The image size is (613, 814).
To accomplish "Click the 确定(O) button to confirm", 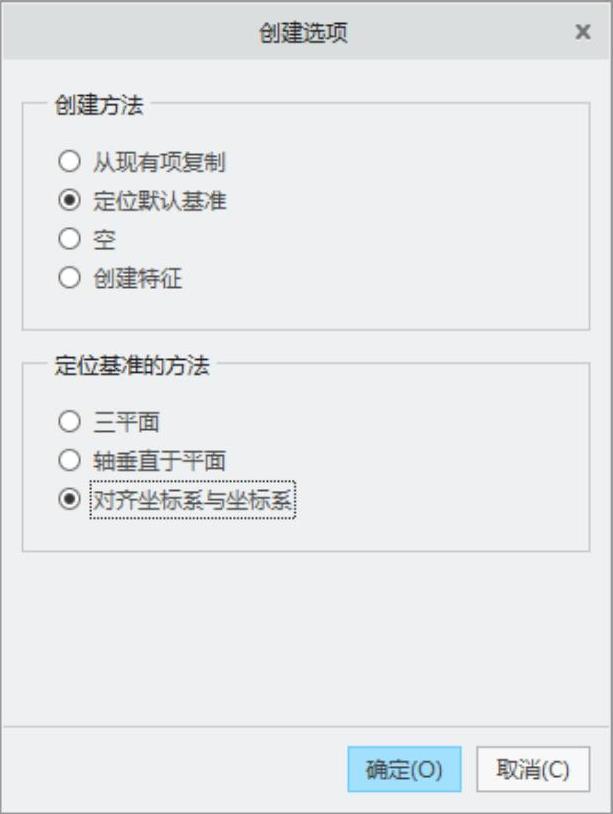I will (404, 770).
